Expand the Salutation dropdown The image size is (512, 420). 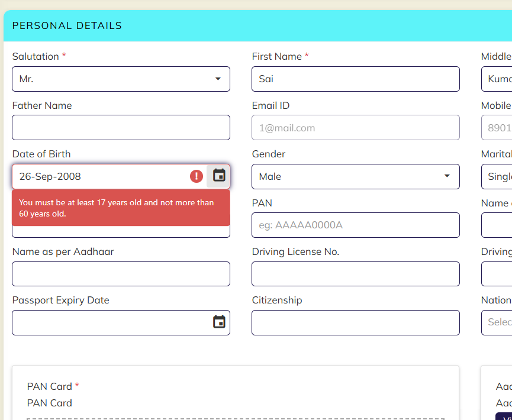pos(121,79)
